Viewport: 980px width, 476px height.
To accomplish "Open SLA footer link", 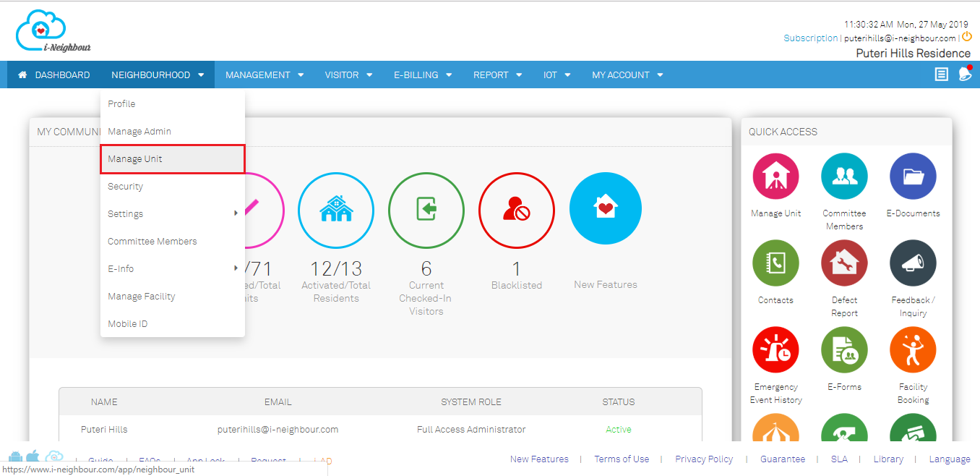I will [x=839, y=459].
